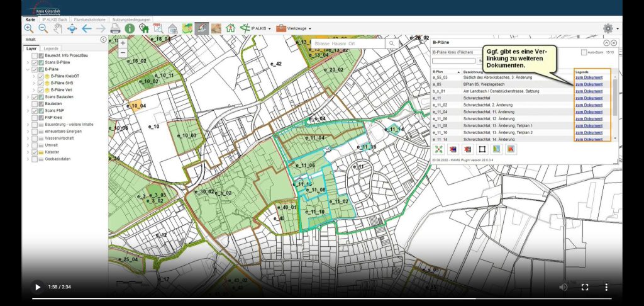
Task: Click the orange map results icon
Action: click(x=511, y=149)
